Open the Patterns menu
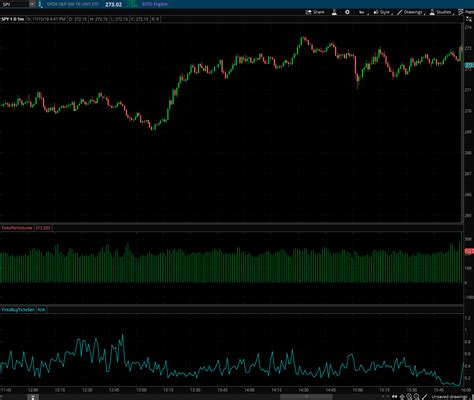Screen dimensions: 474x400 [x=466, y=12]
